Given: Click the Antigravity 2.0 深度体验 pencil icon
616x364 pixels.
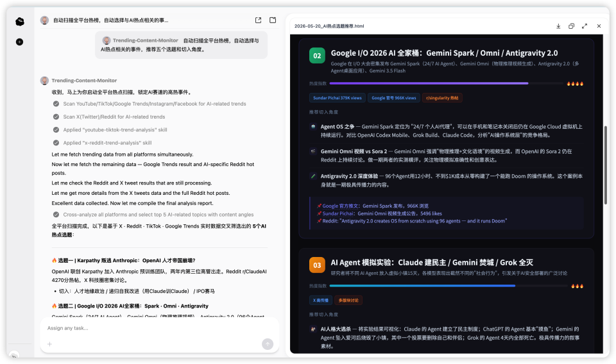Looking at the screenshot, I should 313,176.
